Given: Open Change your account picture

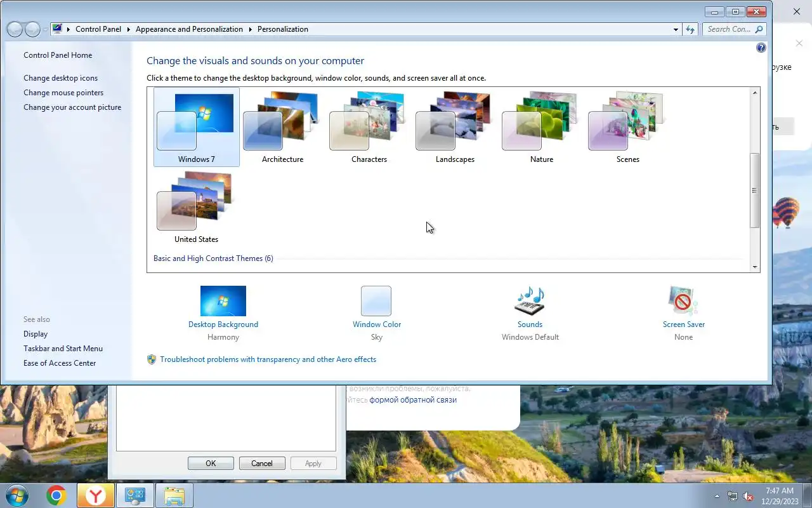Looking at the screenshot, I should tap(72, 107).
